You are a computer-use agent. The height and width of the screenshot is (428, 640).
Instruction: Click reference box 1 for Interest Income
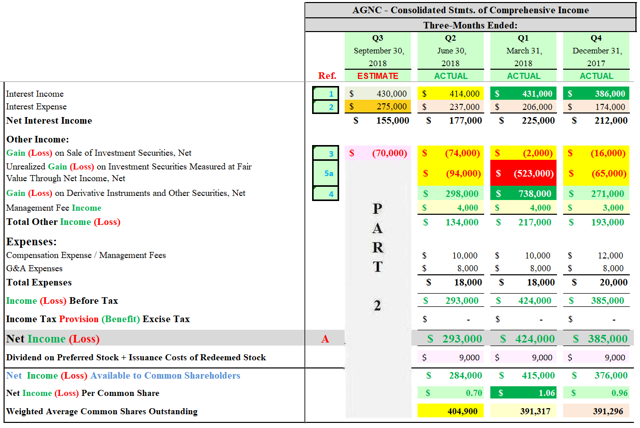pyautogui.click(x=325, y=93)
